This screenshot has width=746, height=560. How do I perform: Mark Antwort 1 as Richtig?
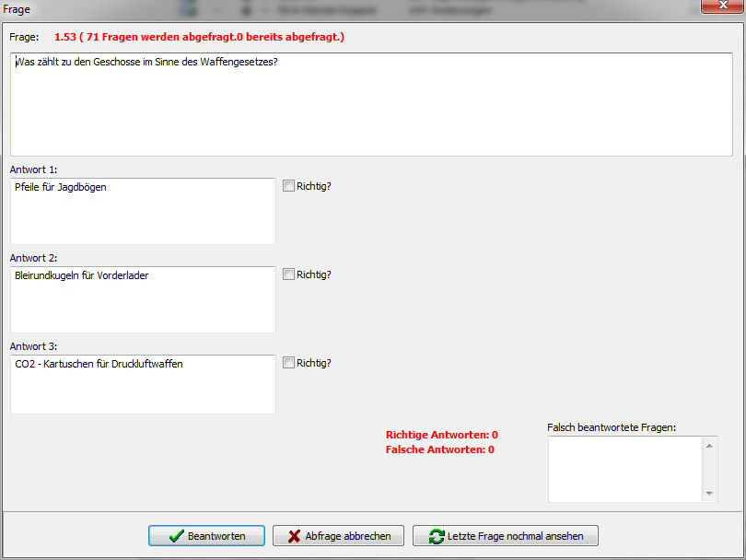click(x=288, y=186)
